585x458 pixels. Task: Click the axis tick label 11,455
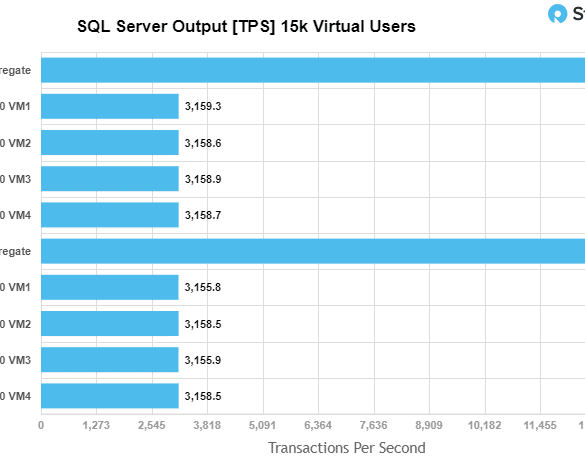click(540, 425)
